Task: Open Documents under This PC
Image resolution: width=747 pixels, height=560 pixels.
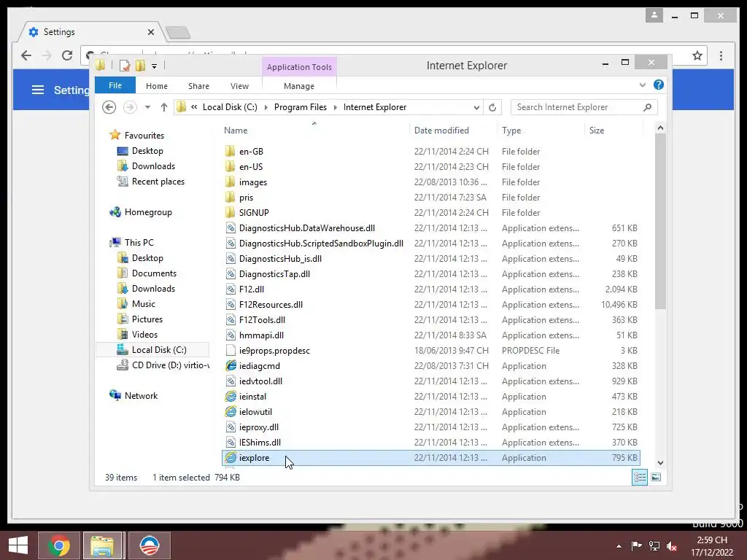Action: tap(154, 273)
